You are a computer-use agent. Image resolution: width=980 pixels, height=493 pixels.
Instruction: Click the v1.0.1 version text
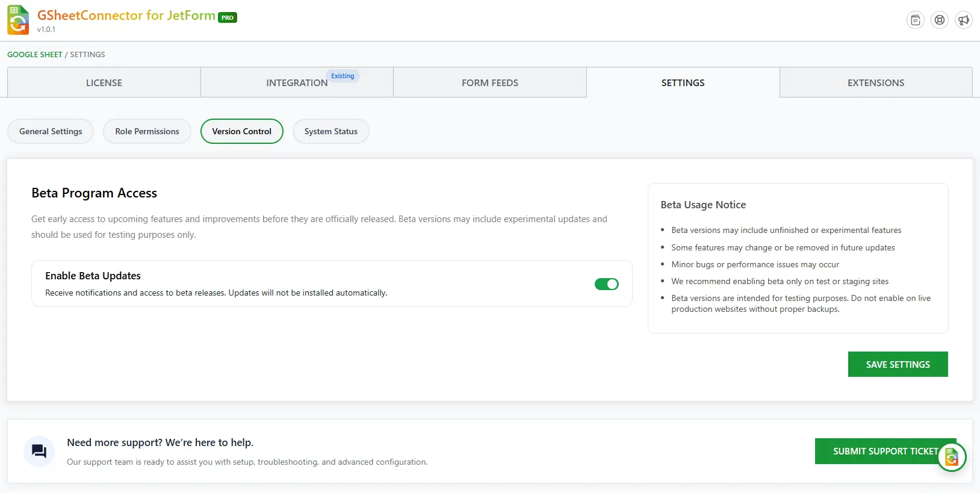(x=46, y=29)
